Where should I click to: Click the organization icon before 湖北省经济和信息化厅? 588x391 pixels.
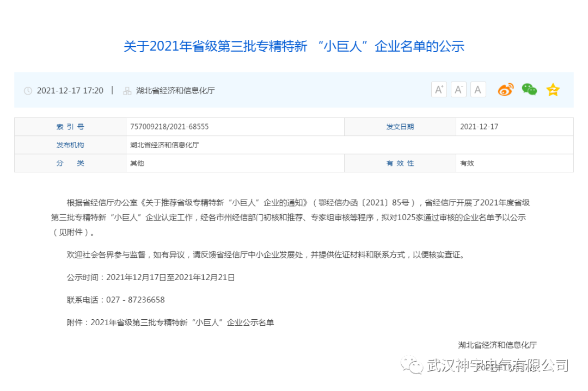(x=127, y=91)
